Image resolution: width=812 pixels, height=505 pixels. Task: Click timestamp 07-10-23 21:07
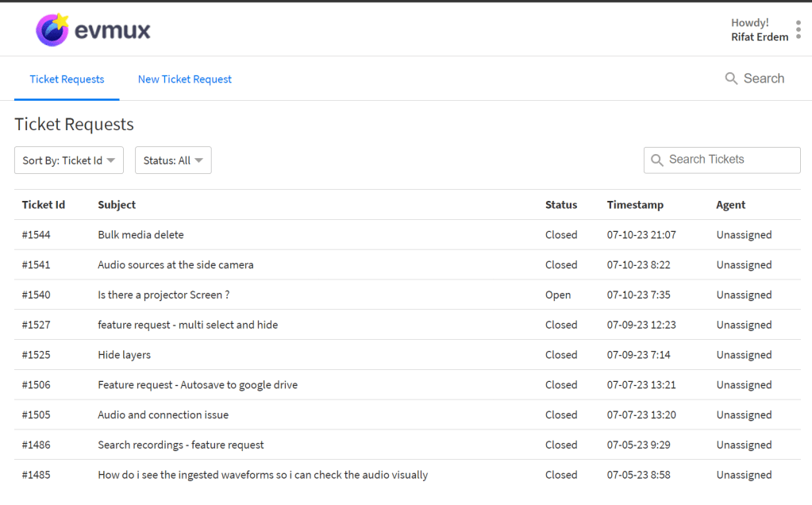point(641,234)
